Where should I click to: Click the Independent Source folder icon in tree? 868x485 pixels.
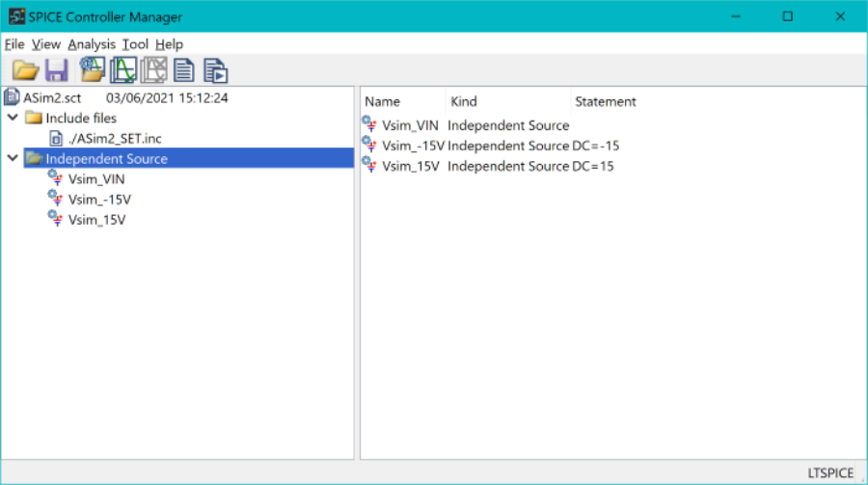point(34,158)
